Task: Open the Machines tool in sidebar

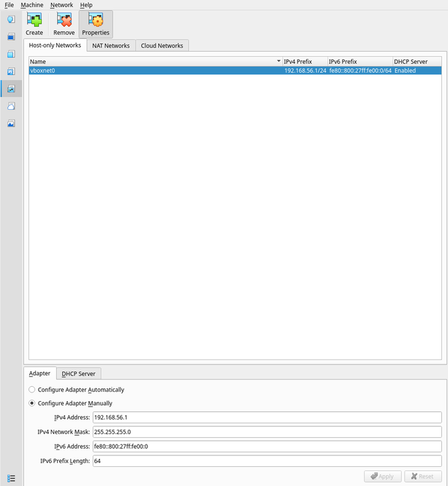Action: point(11,37)
